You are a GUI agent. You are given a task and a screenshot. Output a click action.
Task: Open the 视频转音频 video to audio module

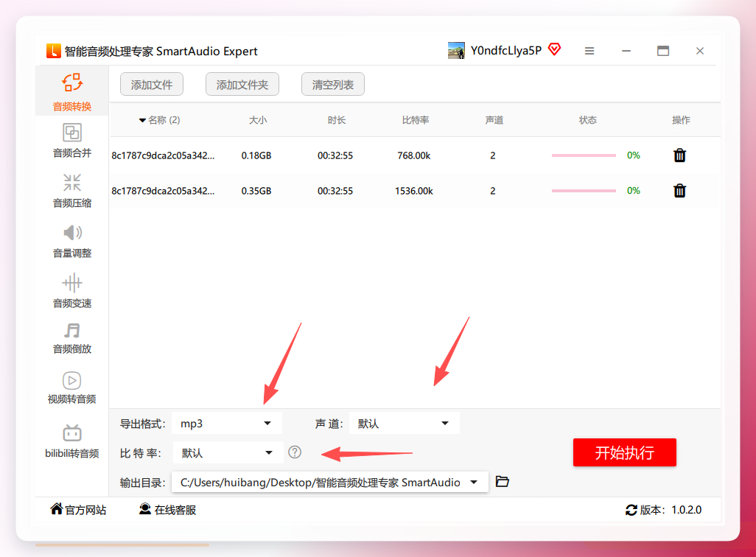coord(71,388)
